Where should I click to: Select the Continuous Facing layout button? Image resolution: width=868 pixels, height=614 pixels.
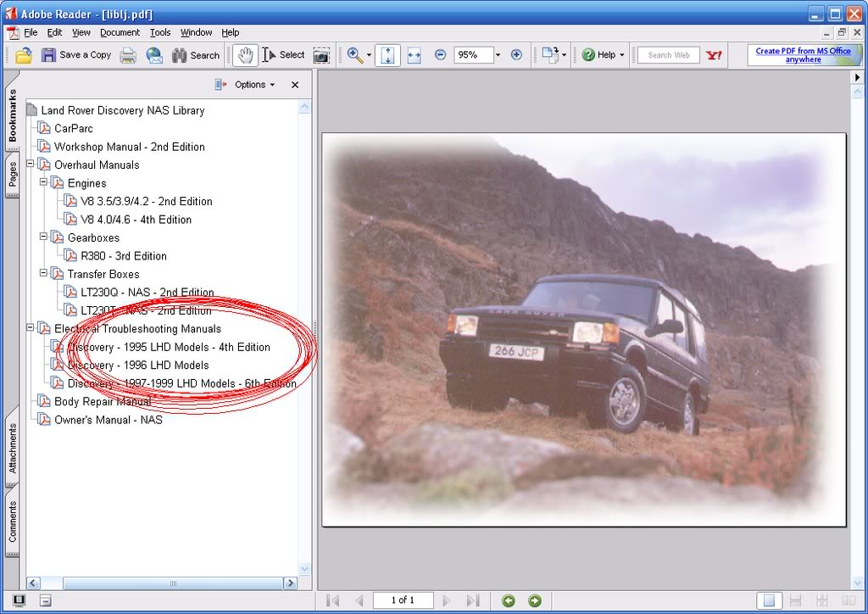point(821,600)
